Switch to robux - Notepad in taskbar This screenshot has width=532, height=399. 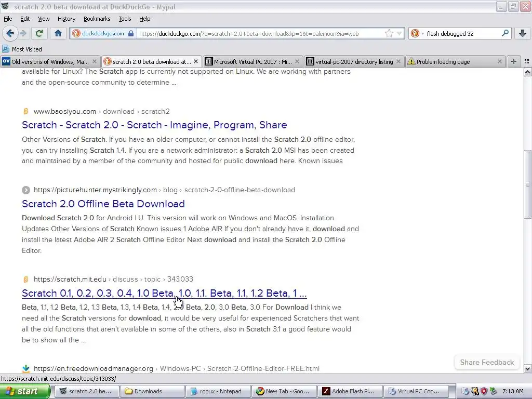tap(218, 391)
